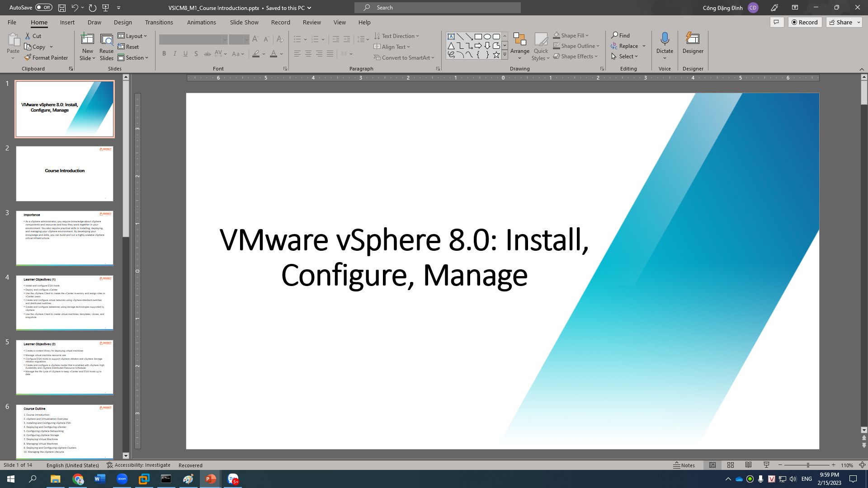Adjust the zoom slider handle
868x488 pixels.
(x=807, y=465)
